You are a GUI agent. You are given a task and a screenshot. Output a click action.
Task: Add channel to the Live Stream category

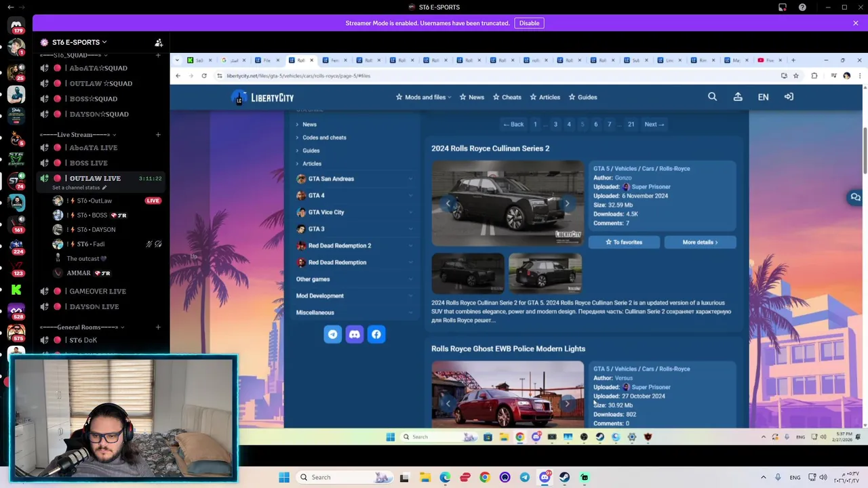click(x=158, y=135)
